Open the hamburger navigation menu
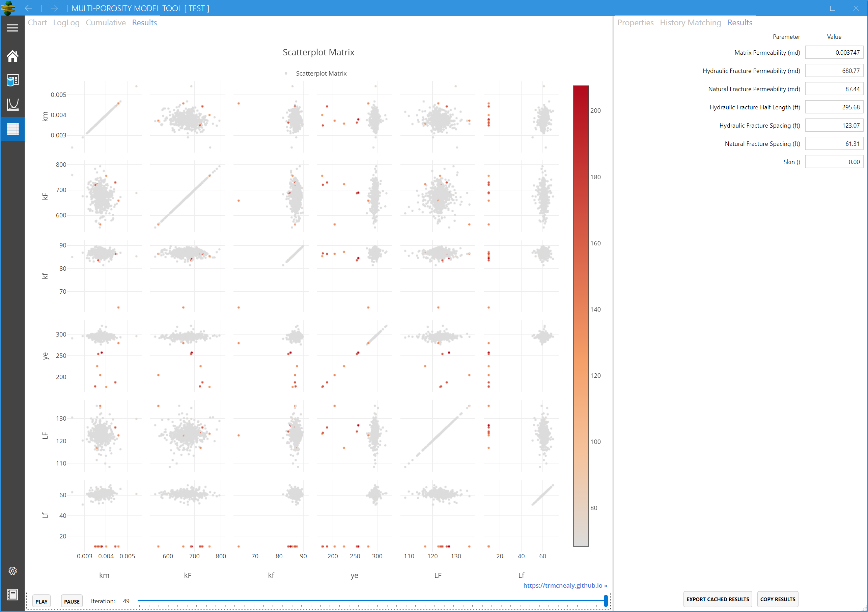Screen dimensions: 868x612 click(12, 28)
